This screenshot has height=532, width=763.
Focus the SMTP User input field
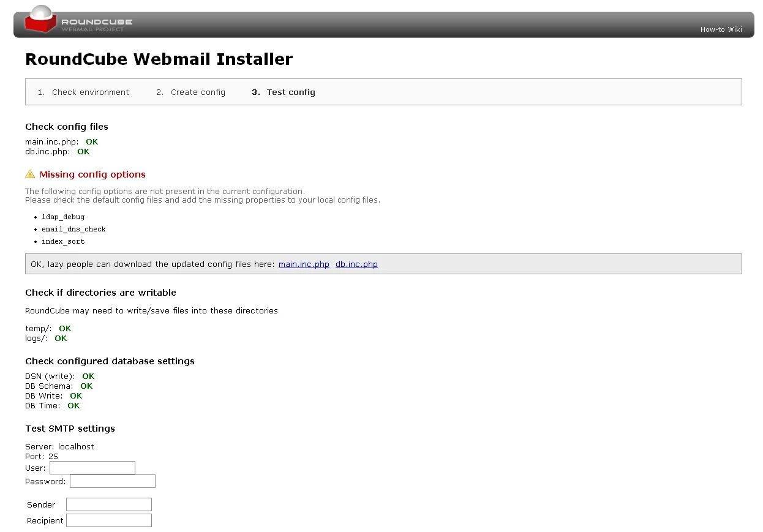click(92, 468)
